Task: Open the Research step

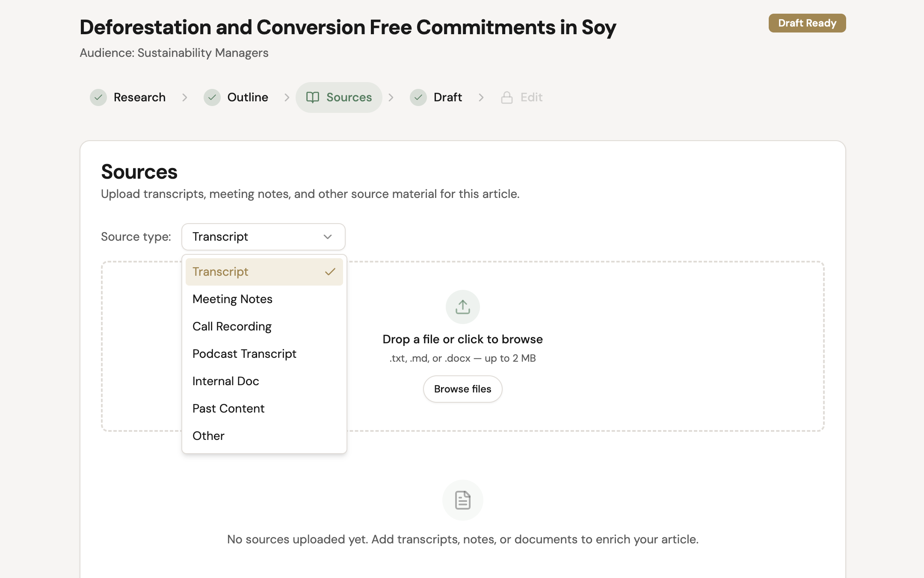Action: [139, 97]
